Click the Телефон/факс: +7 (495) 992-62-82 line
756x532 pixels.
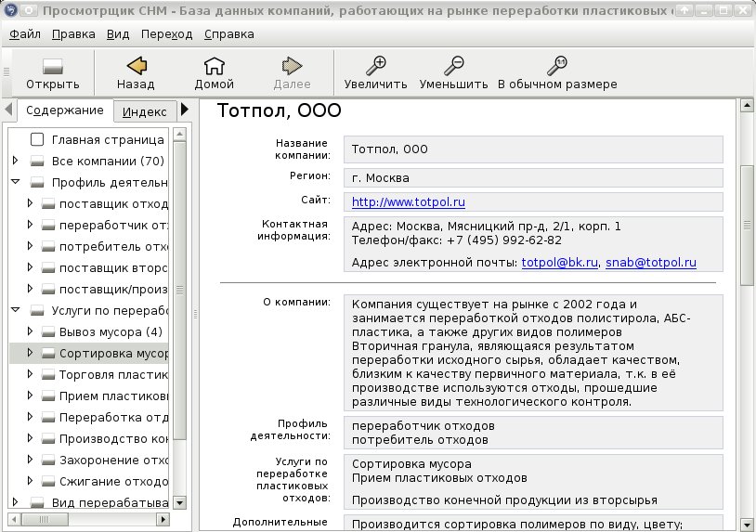(457, 240)
